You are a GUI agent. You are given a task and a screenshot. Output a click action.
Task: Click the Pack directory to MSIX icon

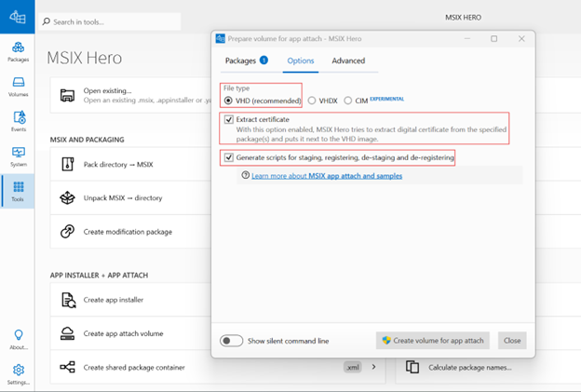click(67, 164)
